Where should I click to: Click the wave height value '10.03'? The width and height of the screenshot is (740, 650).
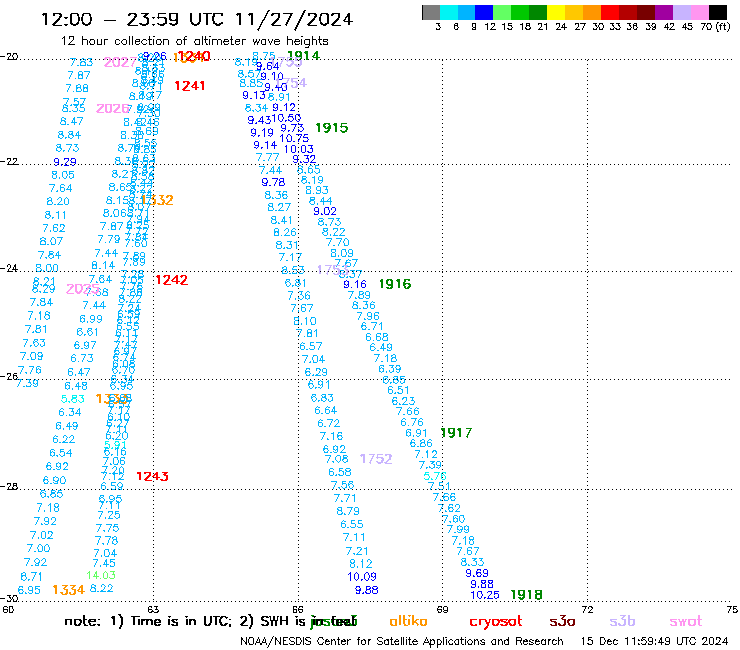(298, 149)
